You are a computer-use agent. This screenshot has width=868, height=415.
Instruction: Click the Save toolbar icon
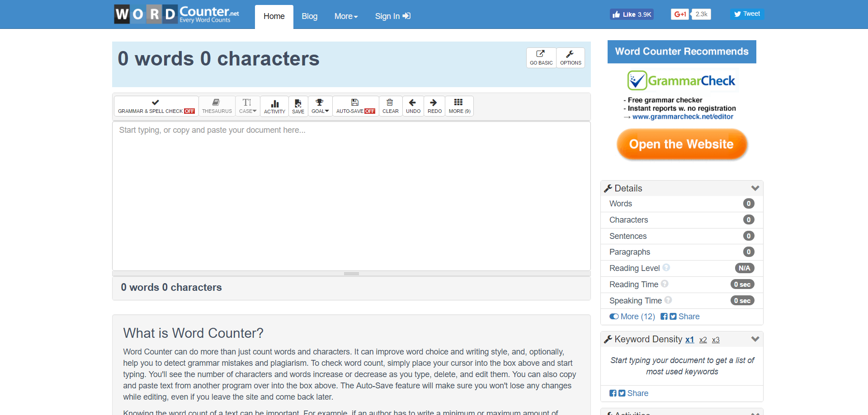(x=298, y=106)
